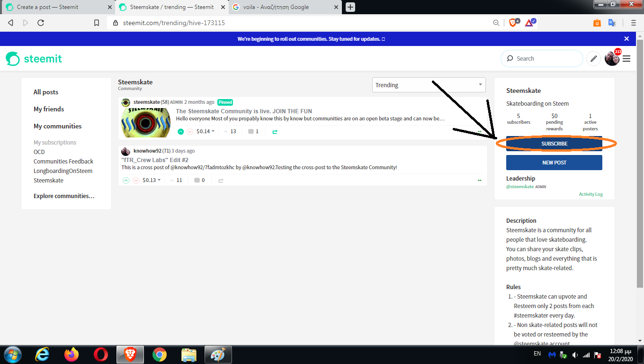The image size is (644, 364).
Task: Open the Windows Start button
Action: click(12, 355)
